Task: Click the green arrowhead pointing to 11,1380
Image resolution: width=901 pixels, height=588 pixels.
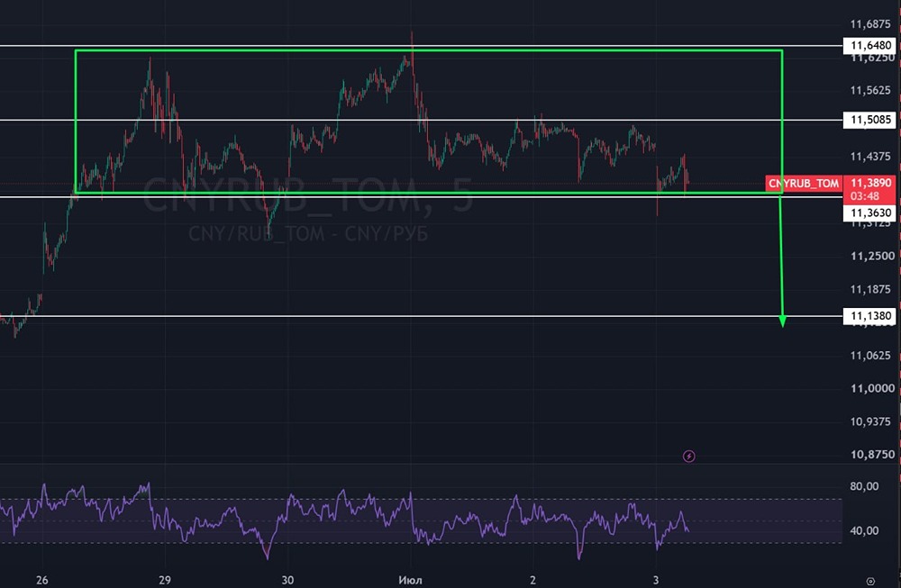Action: pos(782,321)
